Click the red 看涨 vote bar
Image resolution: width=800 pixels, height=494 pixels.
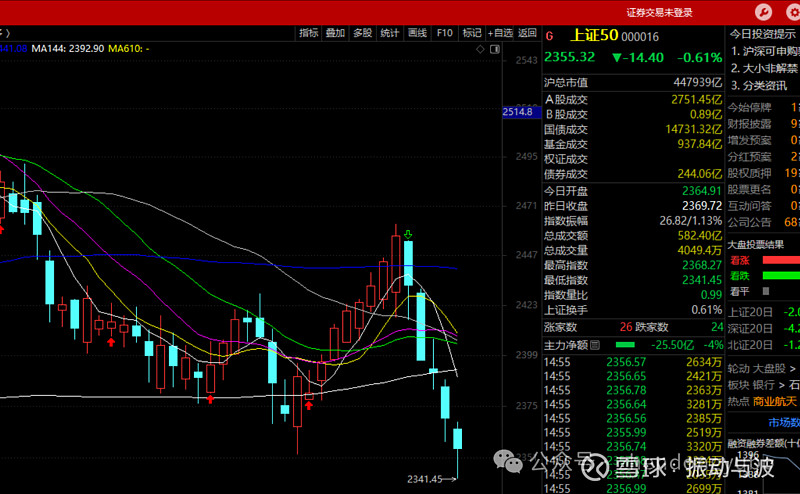coord(781,260)
